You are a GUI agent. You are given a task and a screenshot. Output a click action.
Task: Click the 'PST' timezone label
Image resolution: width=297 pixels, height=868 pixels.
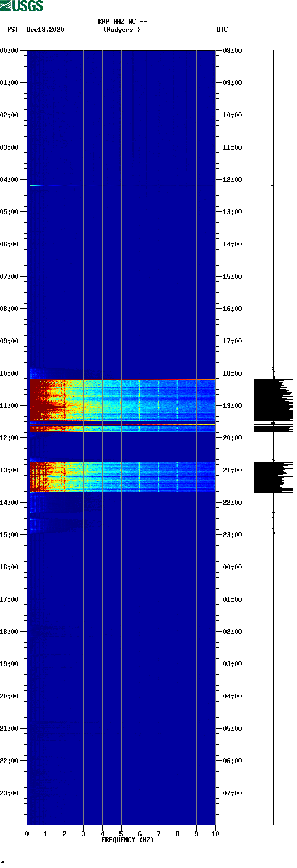13,30
